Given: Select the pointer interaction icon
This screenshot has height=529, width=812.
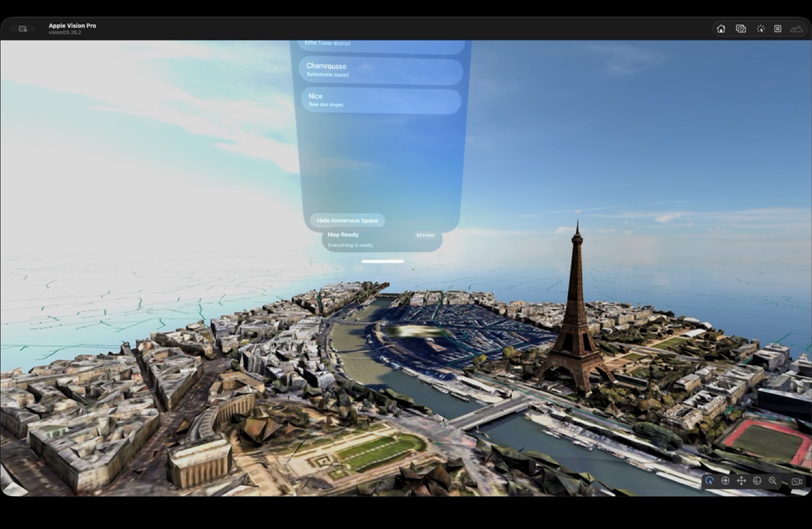Looking at the screenshot, I should 760,29.
